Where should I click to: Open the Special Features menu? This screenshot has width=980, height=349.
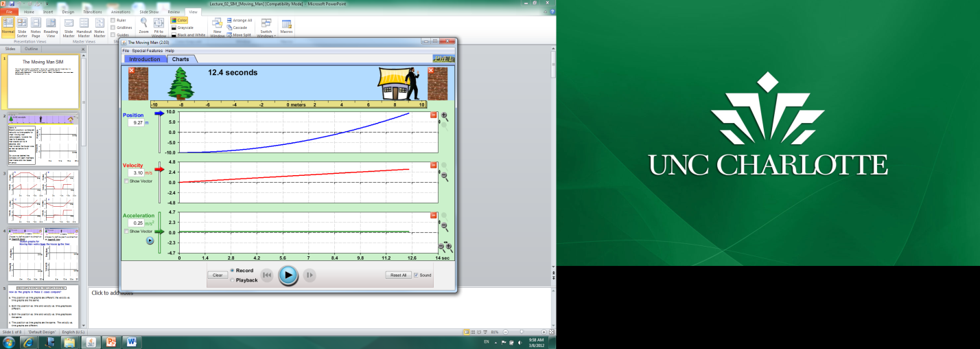tap(147, 51)
